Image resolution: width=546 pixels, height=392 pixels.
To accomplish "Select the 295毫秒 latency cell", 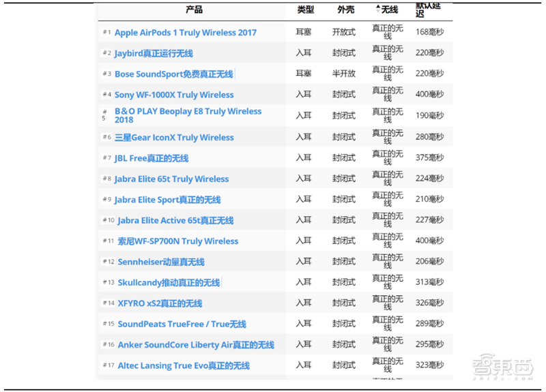I will [430, 344].
